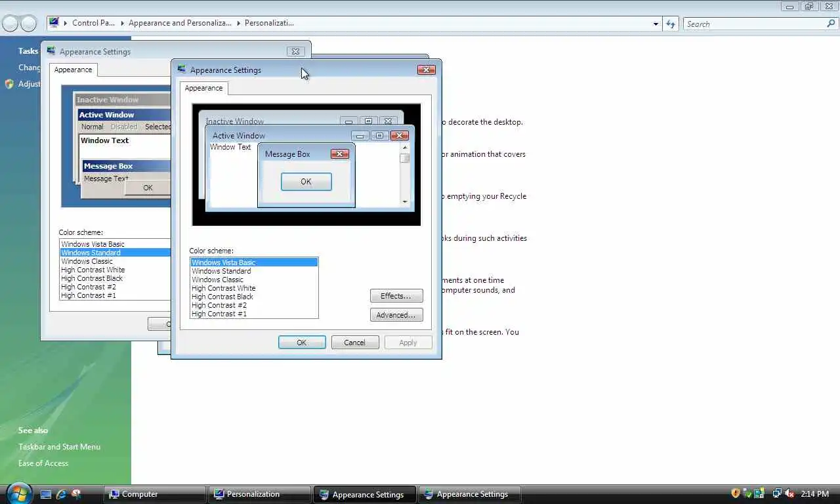
Task: Select Windows Standard in back dialog list
Action: (115, 253)
